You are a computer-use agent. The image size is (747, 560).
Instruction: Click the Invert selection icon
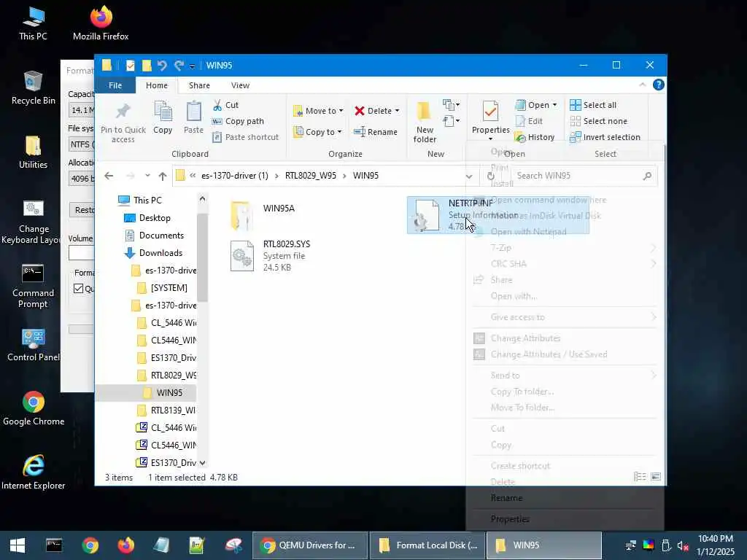click(575, 138)
